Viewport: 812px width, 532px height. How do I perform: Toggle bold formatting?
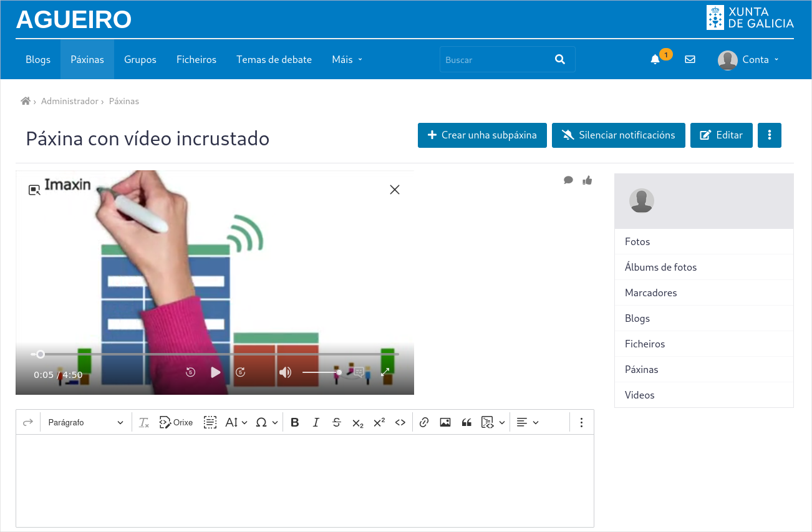(x=295, y=422)
